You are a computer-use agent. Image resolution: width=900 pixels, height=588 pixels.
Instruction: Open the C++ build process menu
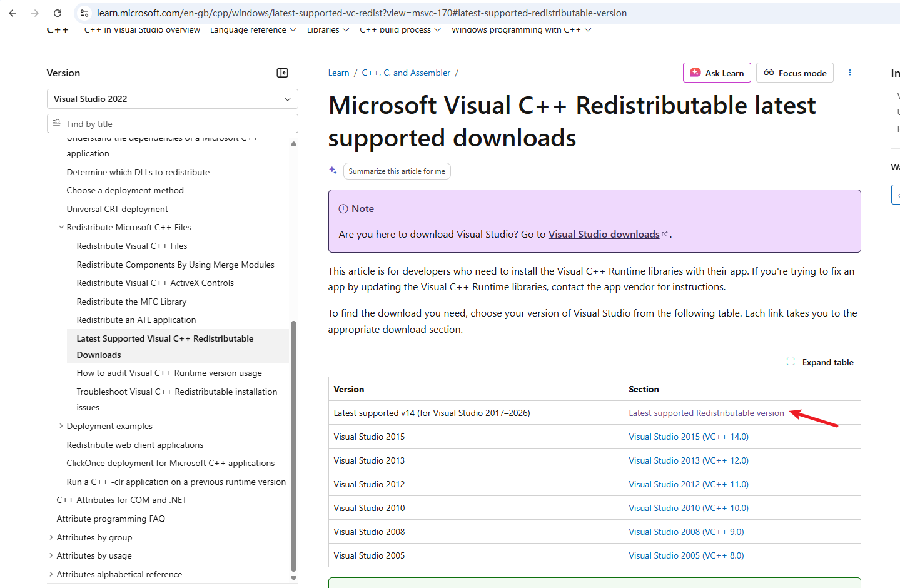400,30
